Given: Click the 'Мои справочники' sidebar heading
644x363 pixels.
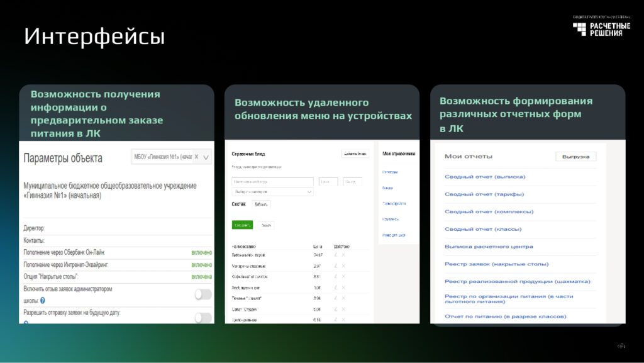Looking at the screenshot, I should click(399, 154).
